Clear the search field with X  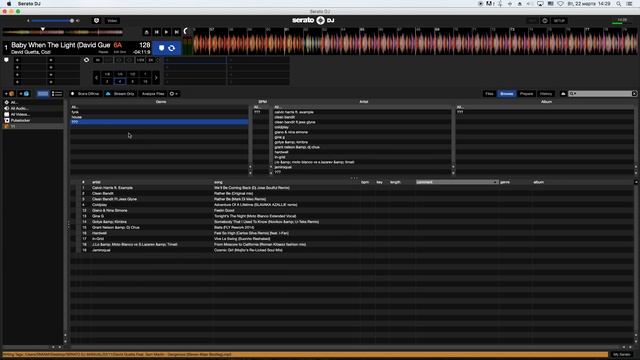coord(634,94)
